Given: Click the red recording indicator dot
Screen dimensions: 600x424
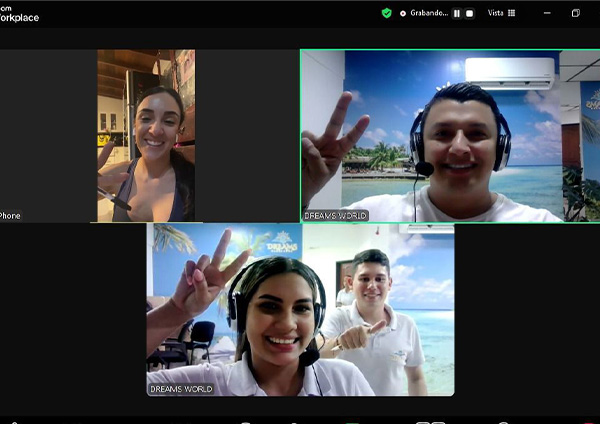Looking at the screenshot, I should coord(403,13).
